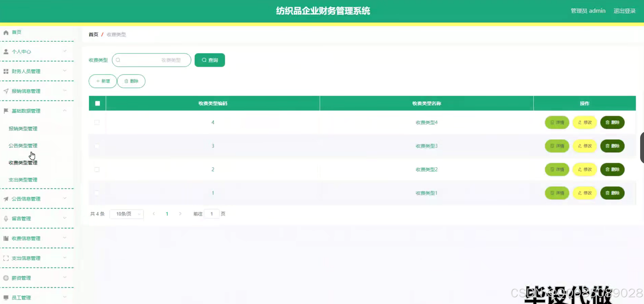Select the flag icon of 基础数据管理
This screenshot has width=644, height=304.
pos(5,111)
